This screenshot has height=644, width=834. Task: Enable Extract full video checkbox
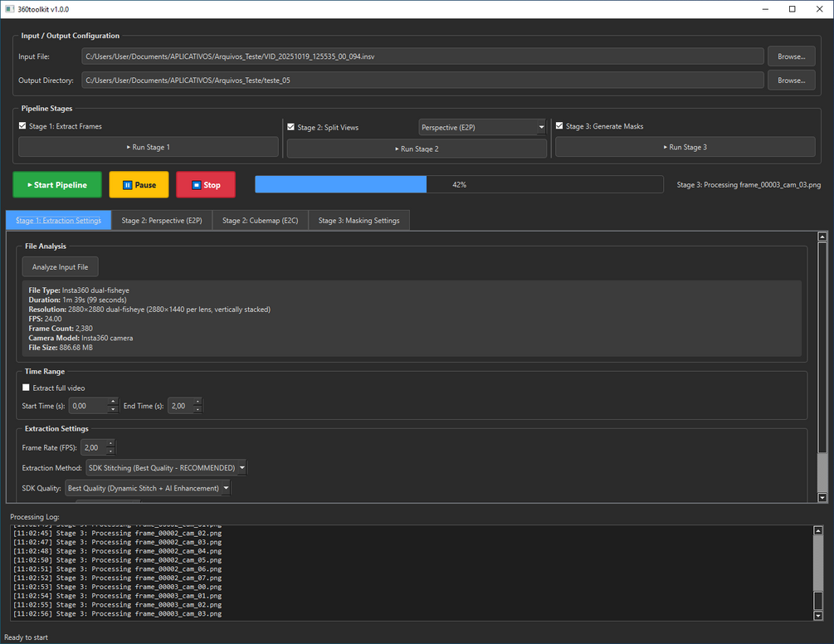[26, 388]
